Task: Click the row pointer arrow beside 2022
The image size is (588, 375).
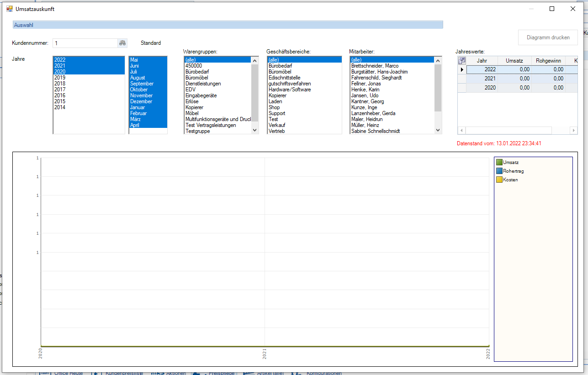Action: pyautogui.click(x=462, y=69)
